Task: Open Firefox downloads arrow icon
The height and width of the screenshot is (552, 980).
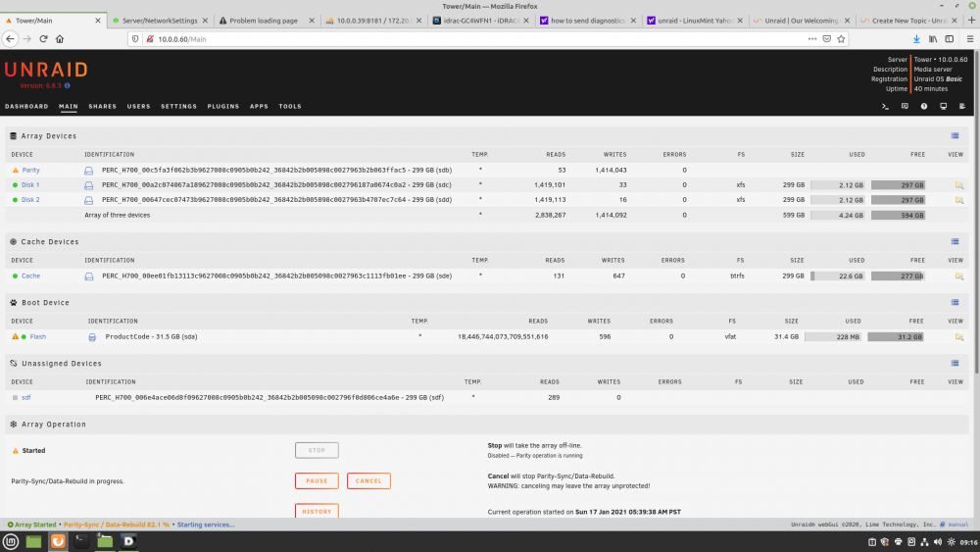Action: coord(916,39)
